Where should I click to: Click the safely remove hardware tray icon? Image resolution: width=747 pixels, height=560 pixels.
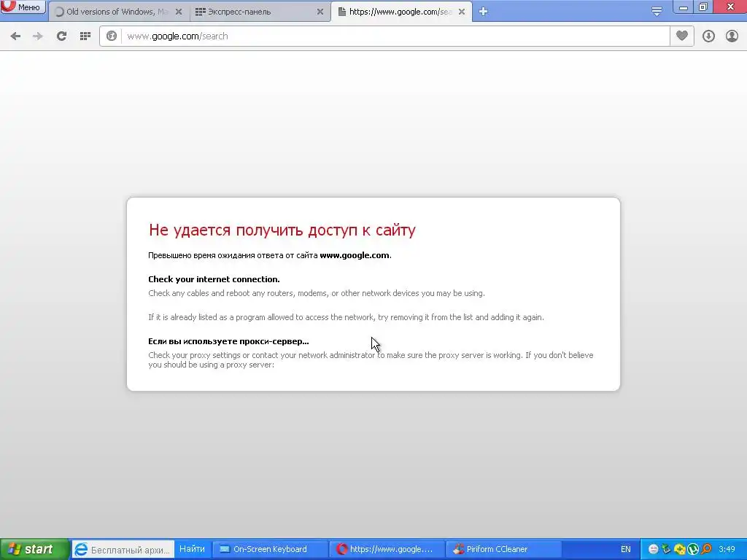667,550
